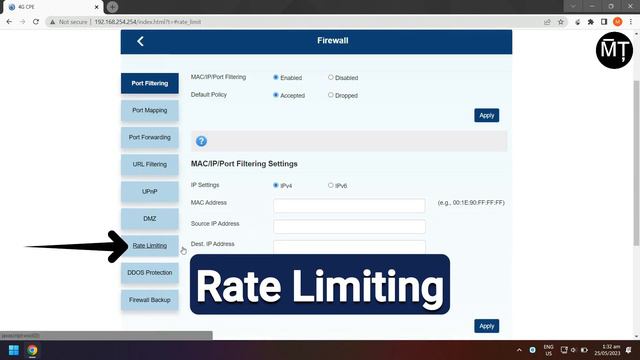Open the Port Filtering tab
640x360 pixels.
tap(150, 83)
